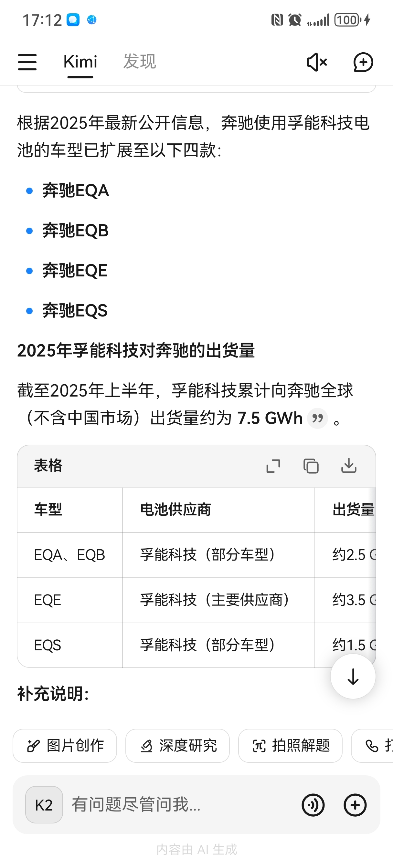Image resolution: width=393 pixels, height=868 pixels.
Task: Start a new chat conversation
Action: [363, 62]
